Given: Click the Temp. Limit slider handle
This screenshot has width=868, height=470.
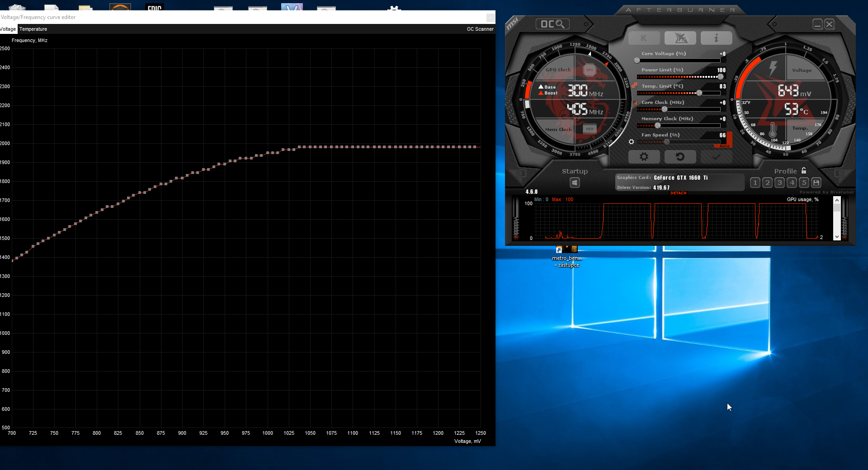Looking at the screenshot, I should click(x=699, y=93).
